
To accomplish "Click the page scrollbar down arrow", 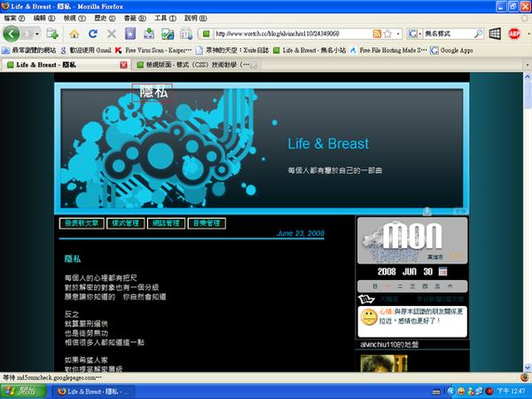I will (x=528, y=367).
